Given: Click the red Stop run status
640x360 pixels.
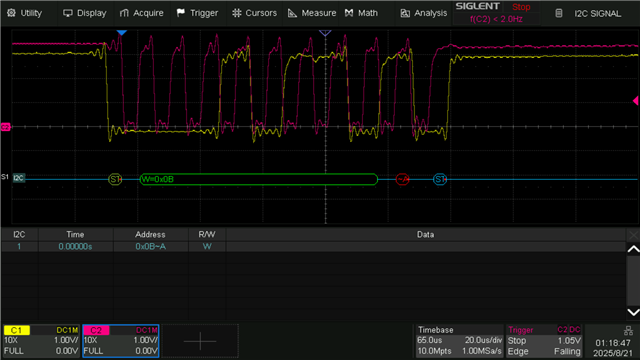Looking at the screenshot, I should [x=521, y=7].
